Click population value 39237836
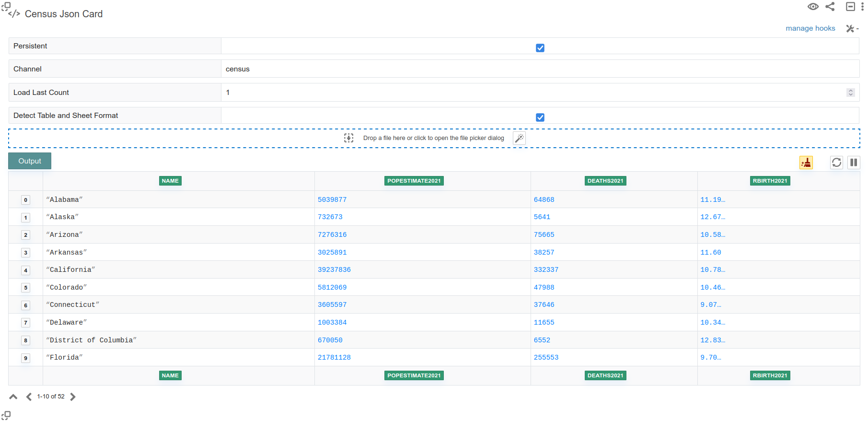 click(334, 269)
